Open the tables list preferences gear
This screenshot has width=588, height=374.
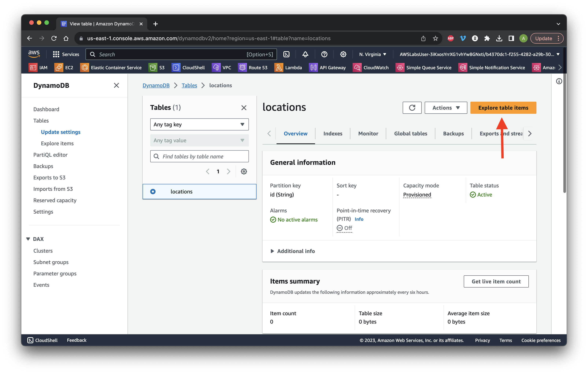[x=244, y=171]
